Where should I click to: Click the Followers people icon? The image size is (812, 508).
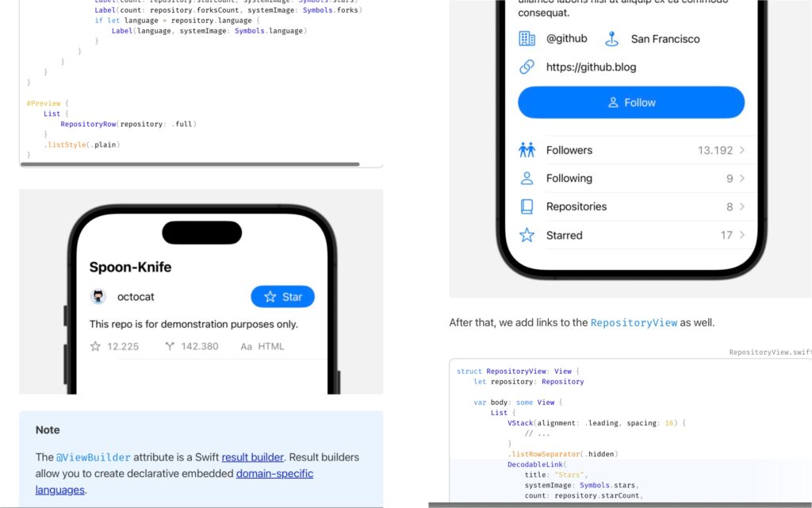[527, 150]
